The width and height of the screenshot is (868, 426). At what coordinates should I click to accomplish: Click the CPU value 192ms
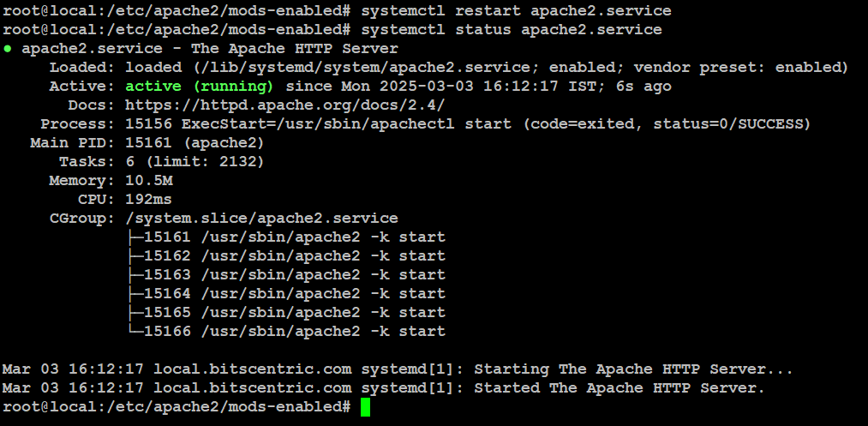[149, 200]
